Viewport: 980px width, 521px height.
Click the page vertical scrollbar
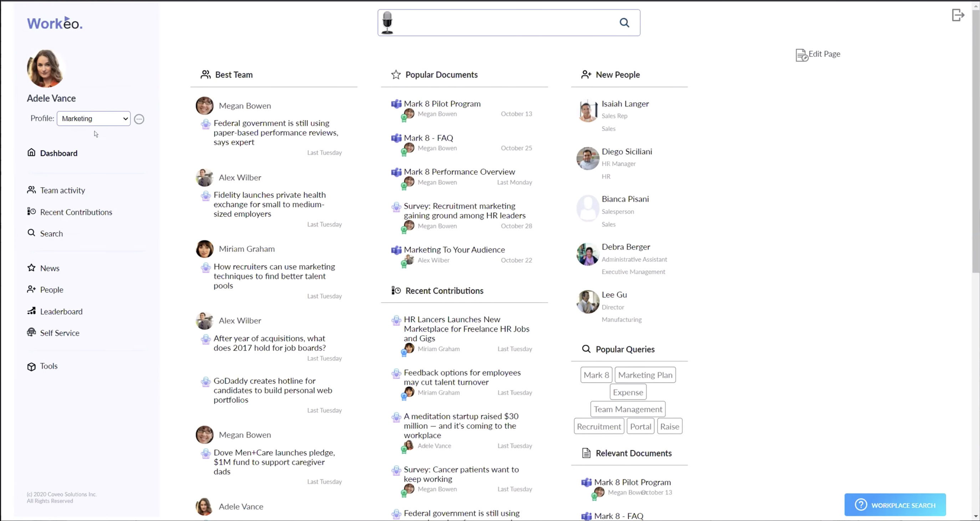[x=975, y=141]
